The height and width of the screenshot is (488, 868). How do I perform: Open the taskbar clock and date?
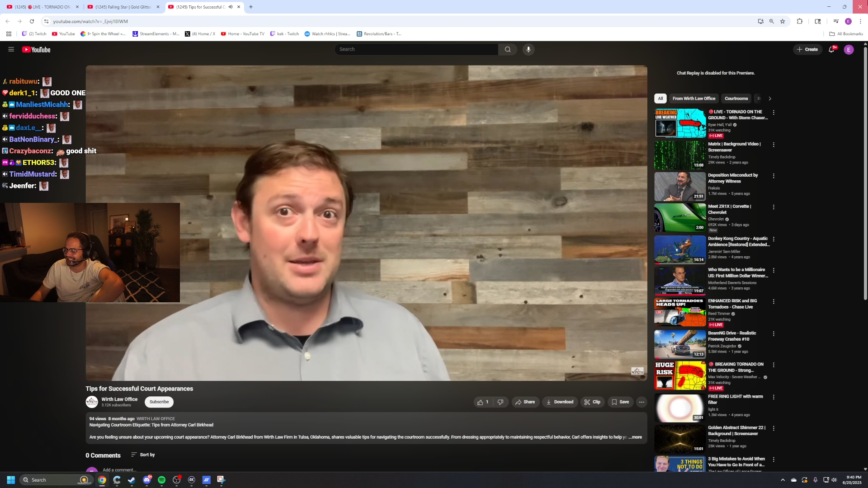tap(853, 480)
